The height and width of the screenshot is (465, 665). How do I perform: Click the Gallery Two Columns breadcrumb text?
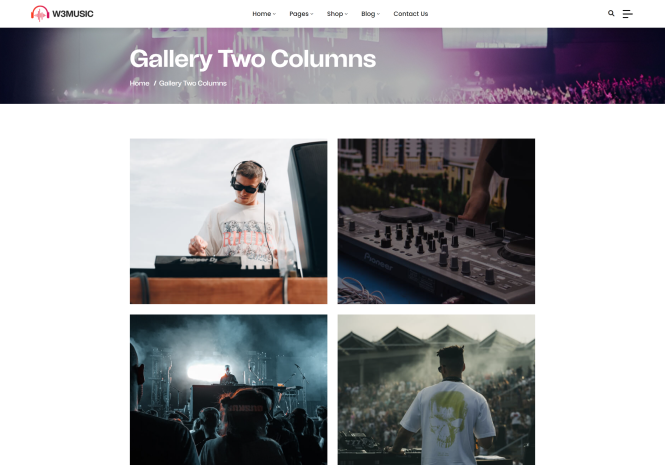[193, 83]
